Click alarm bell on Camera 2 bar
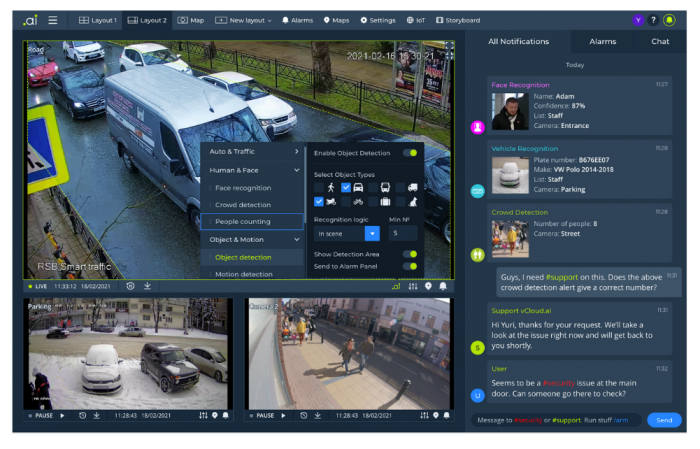The height and width of the screenshot is (449, 700). click(x=446, y=416)
